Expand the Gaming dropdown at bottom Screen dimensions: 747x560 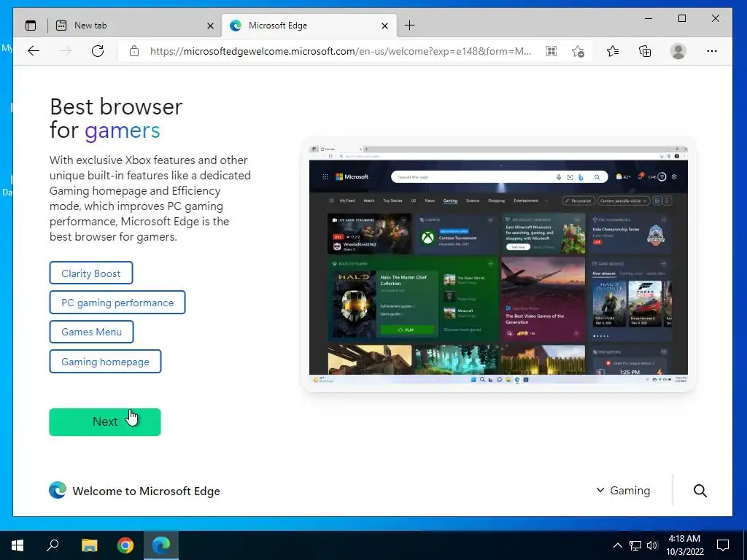[x=623, y=490]
